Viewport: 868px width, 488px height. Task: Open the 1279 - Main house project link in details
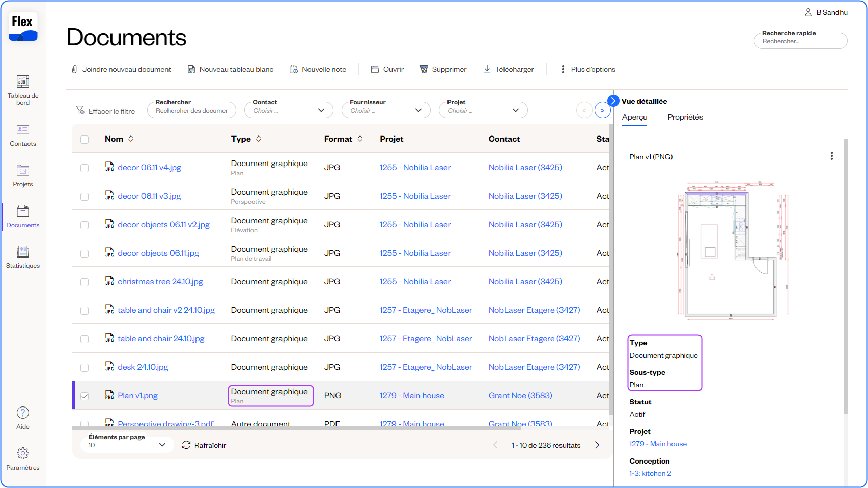coord(658,444)
